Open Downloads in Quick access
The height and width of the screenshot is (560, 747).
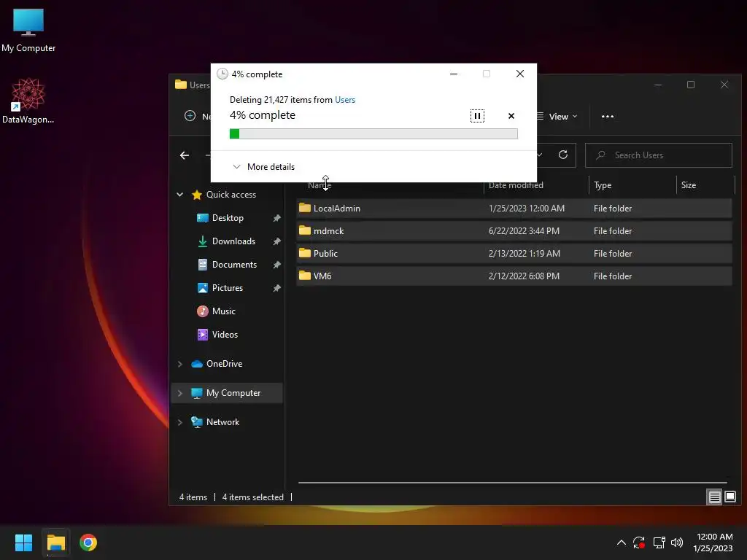pos(233,241)
